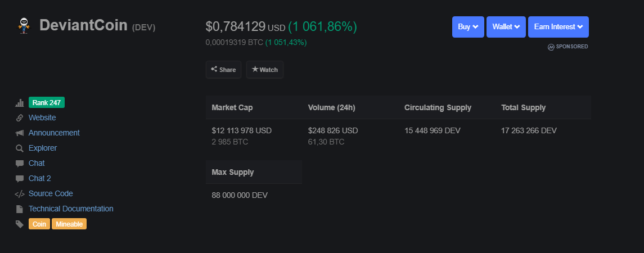Select the Mineable tag
This screenshot has height=253, width=644.
tap(69, 224)
